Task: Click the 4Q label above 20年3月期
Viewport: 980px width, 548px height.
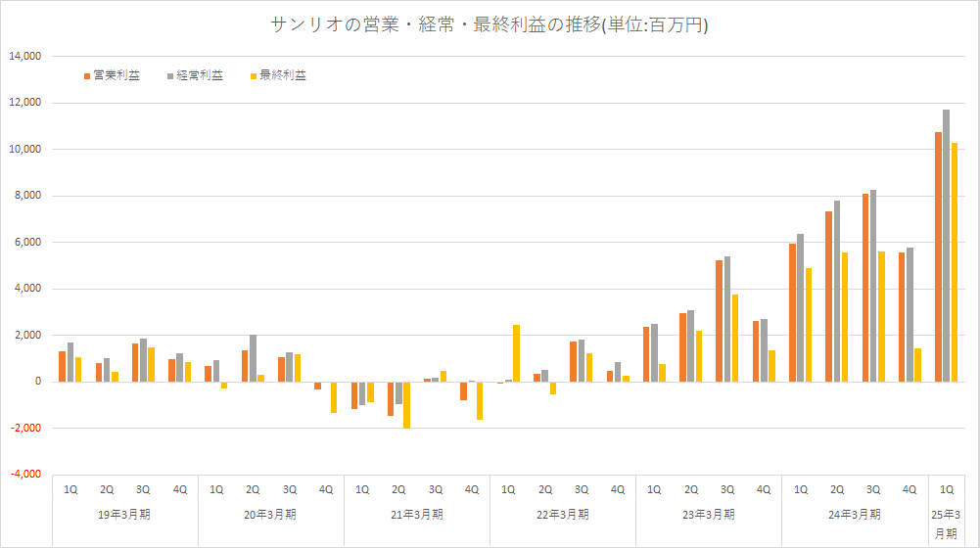Action: (x=326, y=490)
